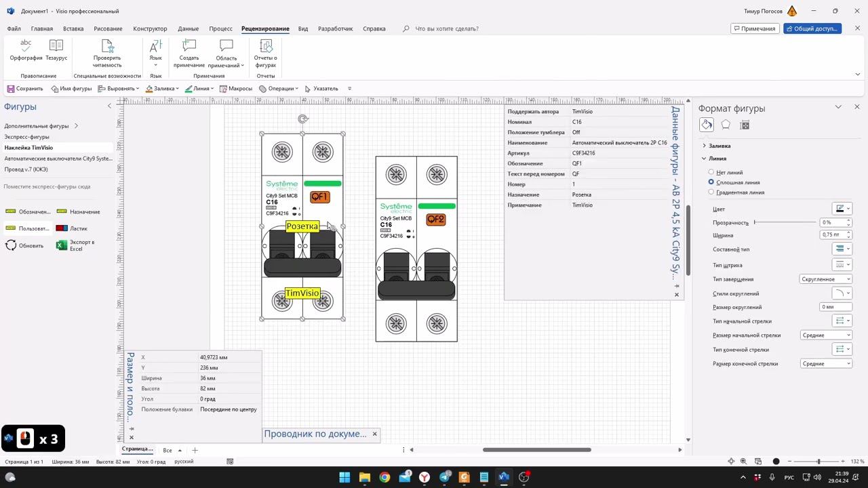Image resolution: width=868 pixels, height=488 pixels.
Task: Open the Область примечаний dropdown
Action: [x=226, y=54]
